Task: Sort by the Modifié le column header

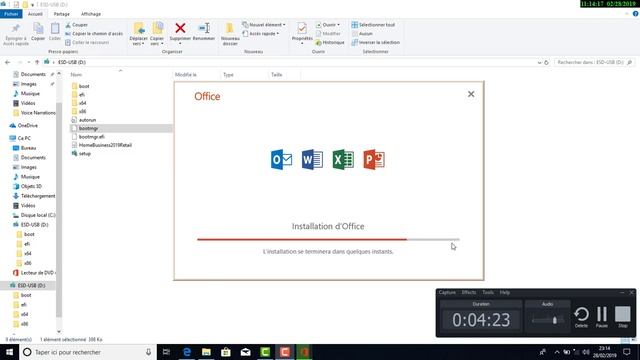Action: pyautogui.click(x=186, y=75)
